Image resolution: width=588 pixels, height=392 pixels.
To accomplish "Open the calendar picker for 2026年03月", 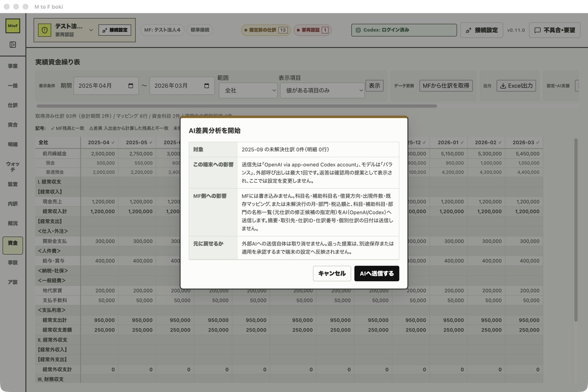I will click(207, 86).
